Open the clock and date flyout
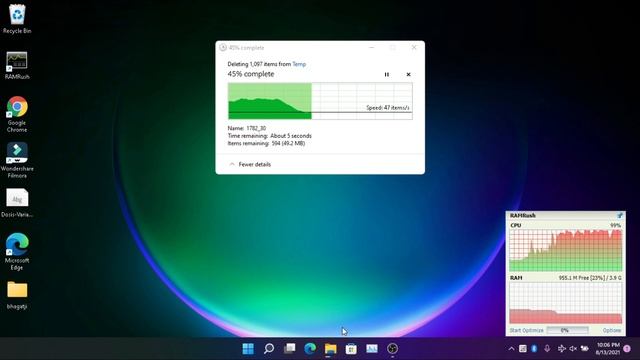Screen dimensions: 640x360 (x=608, y=349)
